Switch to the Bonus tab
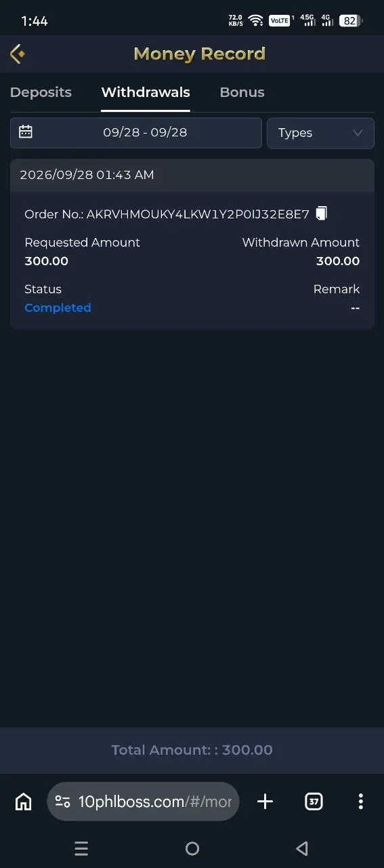The width and height of the screenshot is (384, 868). point(242,92)
